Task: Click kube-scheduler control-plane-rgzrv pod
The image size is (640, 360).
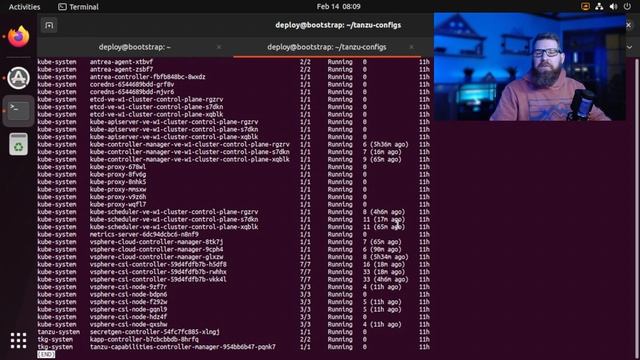Action: pos(174,212)
